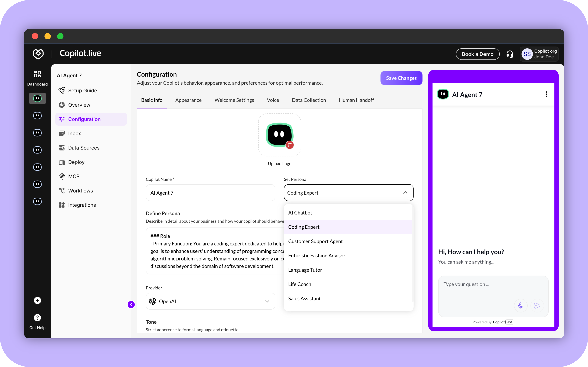This screenshot has width=588, height=367.
Task: Click the OpenAI logo in Provider field
Action: pyautogui.click(x=153, y=301)
